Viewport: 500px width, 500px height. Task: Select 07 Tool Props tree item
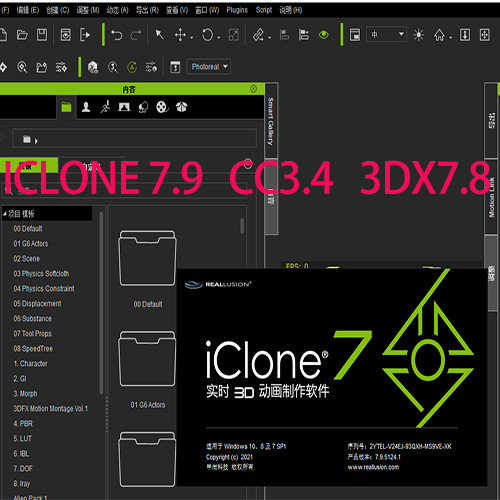pyautogui.click(x=32, y=334)
